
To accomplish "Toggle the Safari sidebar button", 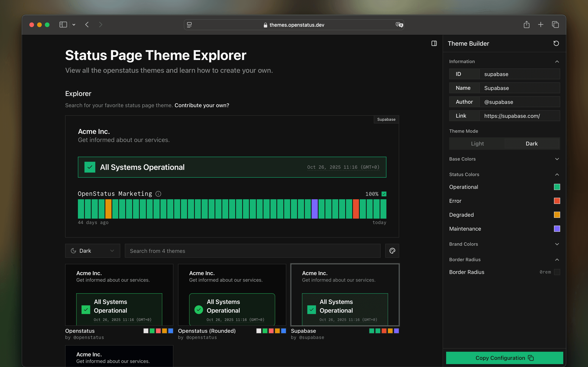I will coord(63,25).
